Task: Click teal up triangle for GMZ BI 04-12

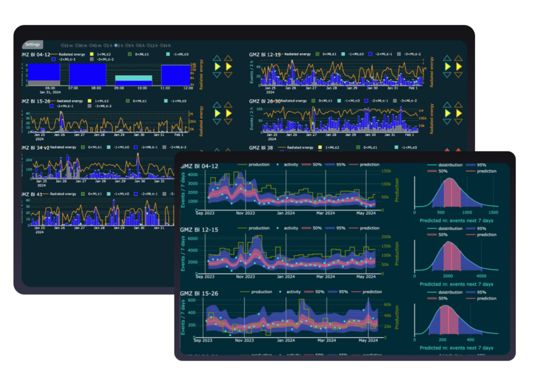Action: click(x=217, y=58)
